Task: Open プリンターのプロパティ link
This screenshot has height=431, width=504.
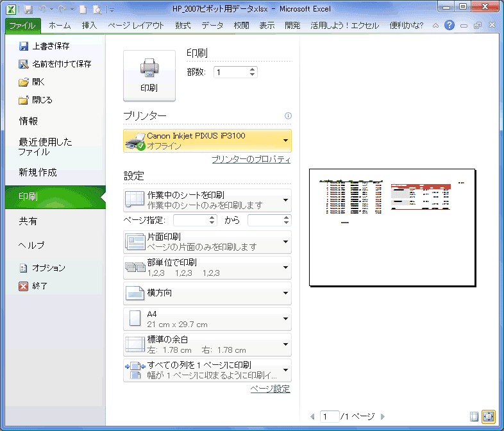Action: (x=251, y=160)
